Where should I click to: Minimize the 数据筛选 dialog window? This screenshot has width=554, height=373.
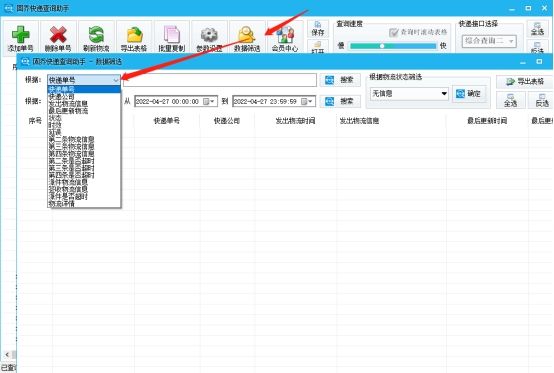point(523,62)
